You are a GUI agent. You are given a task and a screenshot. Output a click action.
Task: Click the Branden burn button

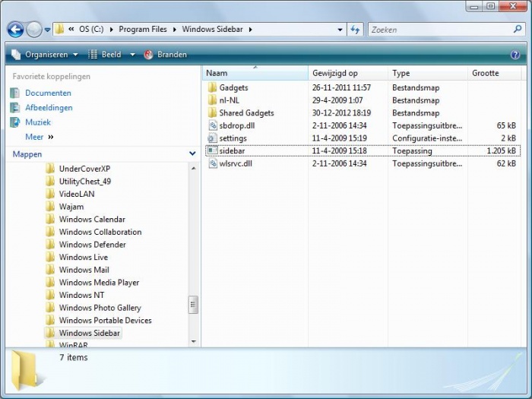165,55
